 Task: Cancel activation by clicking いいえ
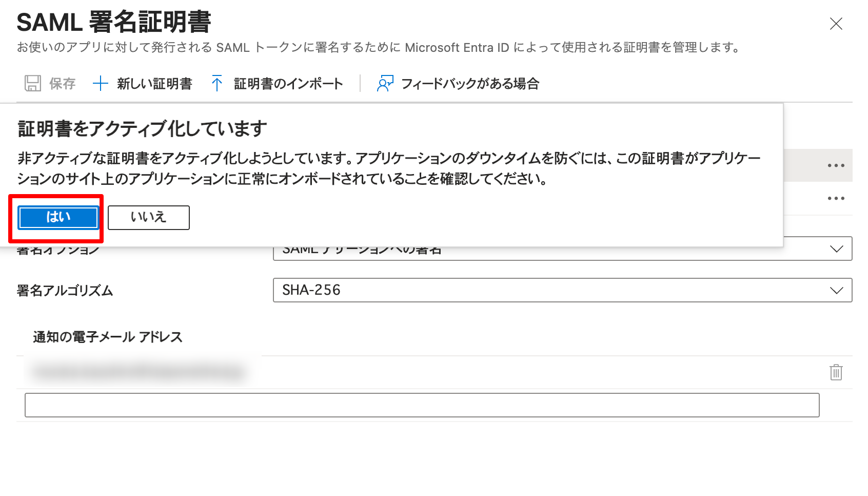(148, 217)
